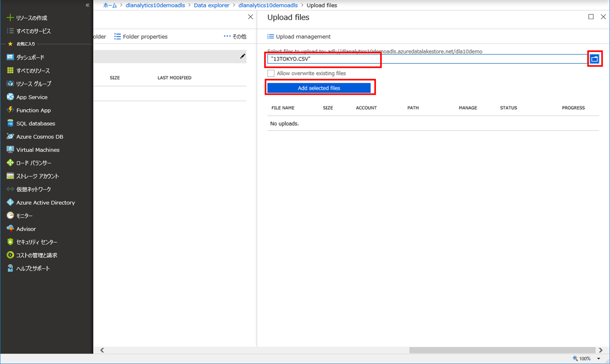Click the Advisor cloud icon
Viewport: 610px width, 364px height.
[x=10, y=229]
